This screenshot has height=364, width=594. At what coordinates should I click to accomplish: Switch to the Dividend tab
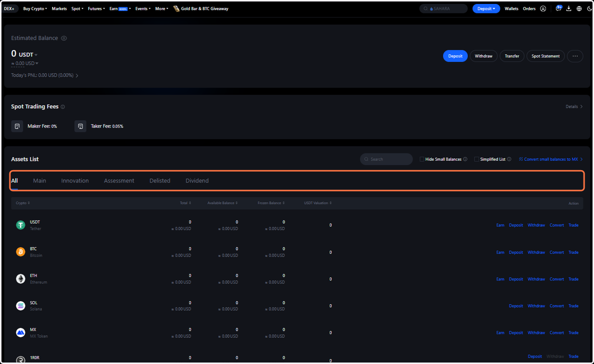click(197, 181)
